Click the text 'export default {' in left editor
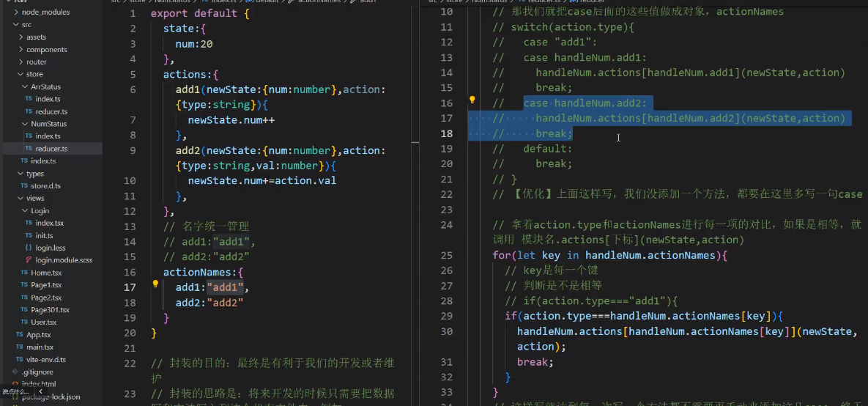868x406 pixels. (200, 13)
